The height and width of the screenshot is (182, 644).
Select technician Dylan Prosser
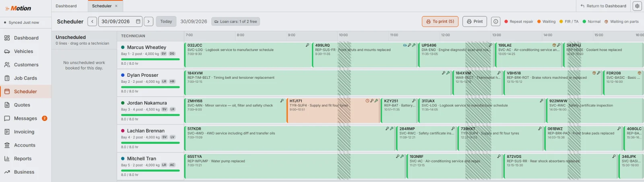(142, 75)
